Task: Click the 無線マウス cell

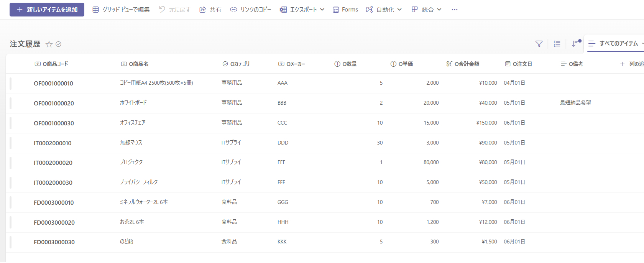Action: click(x=131, y=143)
